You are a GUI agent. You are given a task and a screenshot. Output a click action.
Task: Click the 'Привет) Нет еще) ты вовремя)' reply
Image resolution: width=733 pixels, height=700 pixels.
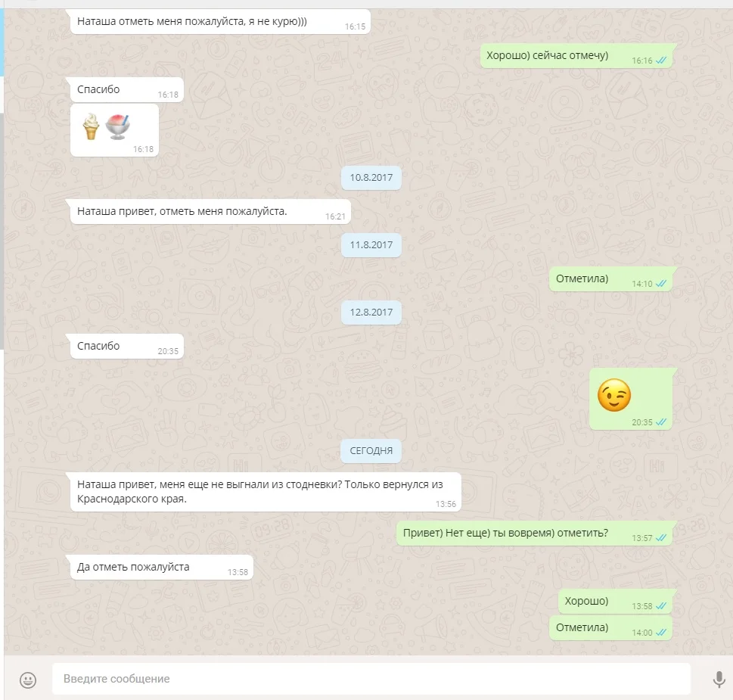coord(534,533)
